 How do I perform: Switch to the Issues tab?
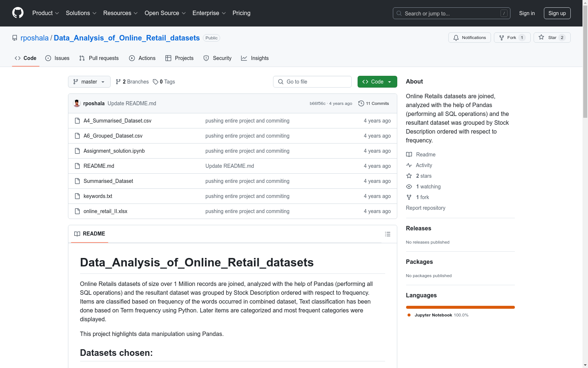[57, 58]
